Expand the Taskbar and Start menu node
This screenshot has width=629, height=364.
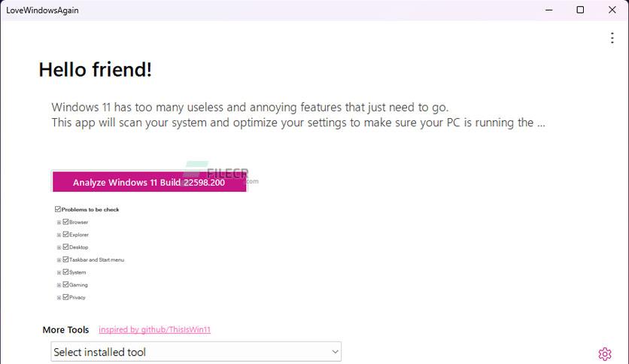click(x=59, y=260)
